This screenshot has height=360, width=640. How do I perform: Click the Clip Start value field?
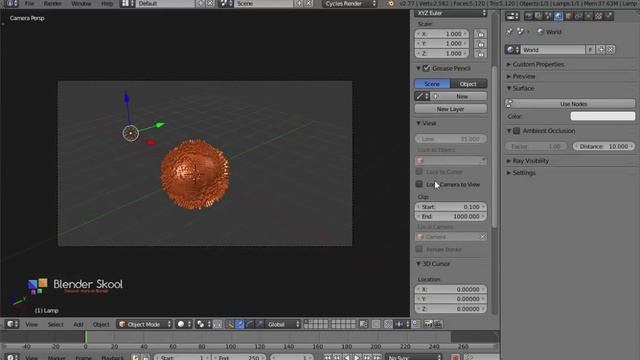451,207
